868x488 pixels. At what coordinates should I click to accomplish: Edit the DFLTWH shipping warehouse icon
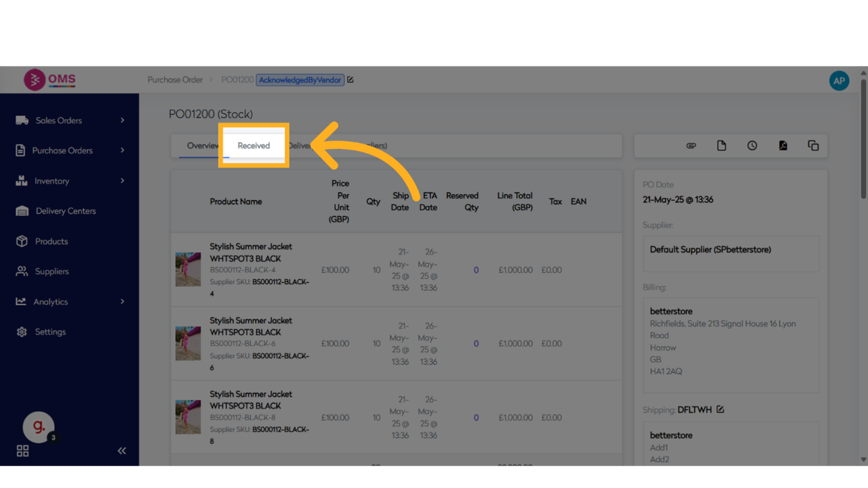point(720,409)
